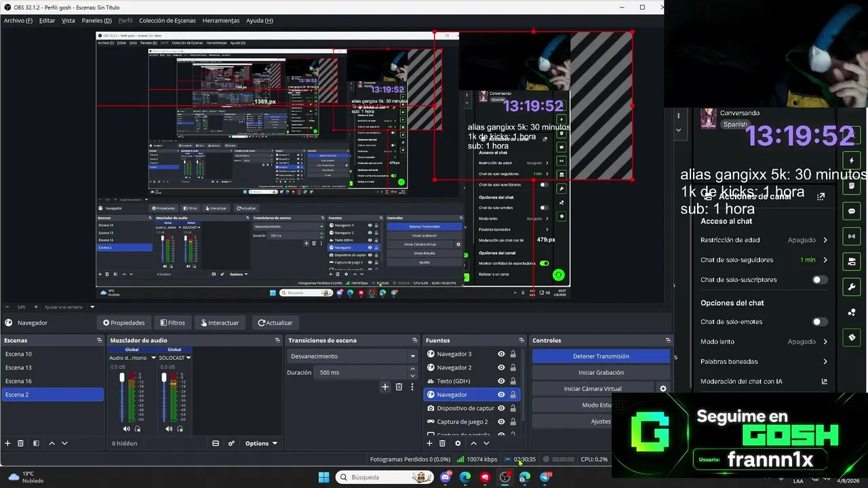868x488 pixels.
Task: Remove selected source with trash icon
Action: [442, 443]
